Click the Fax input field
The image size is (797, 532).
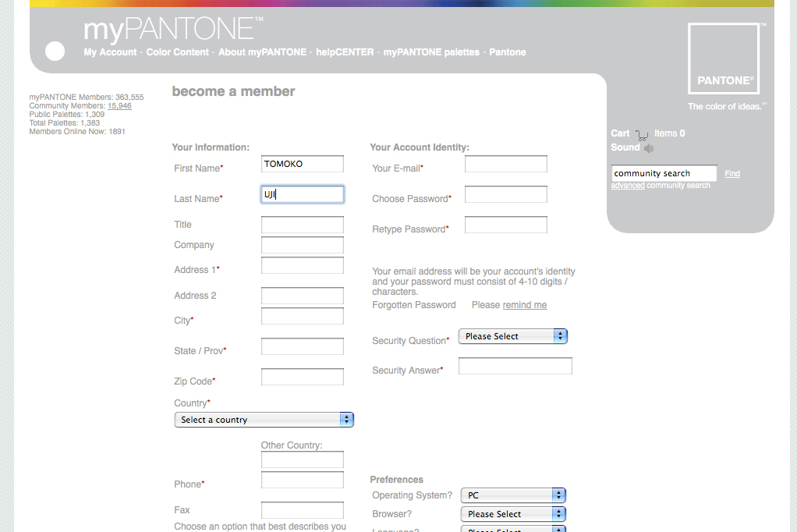[303, 510]
